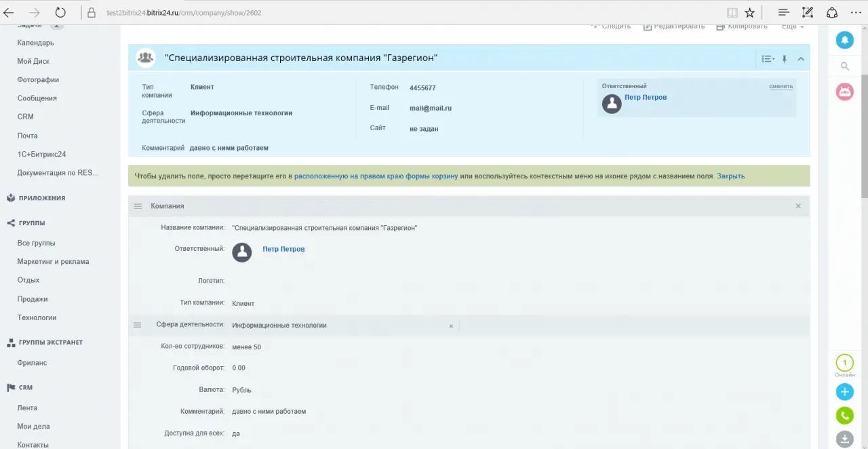The height and width of the screenshot is (449, 868).
Task: Expand the "Еще" dropdown menu
Action: (x=792, y=26)
